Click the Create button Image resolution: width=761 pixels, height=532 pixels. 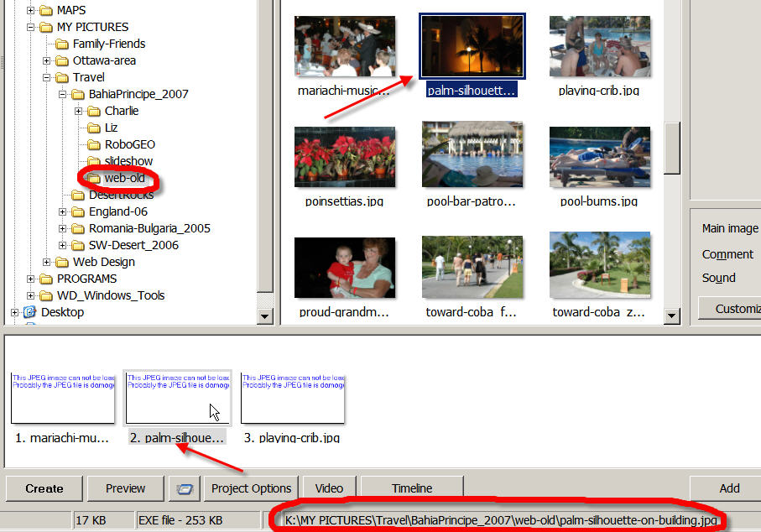click(44, 488)
